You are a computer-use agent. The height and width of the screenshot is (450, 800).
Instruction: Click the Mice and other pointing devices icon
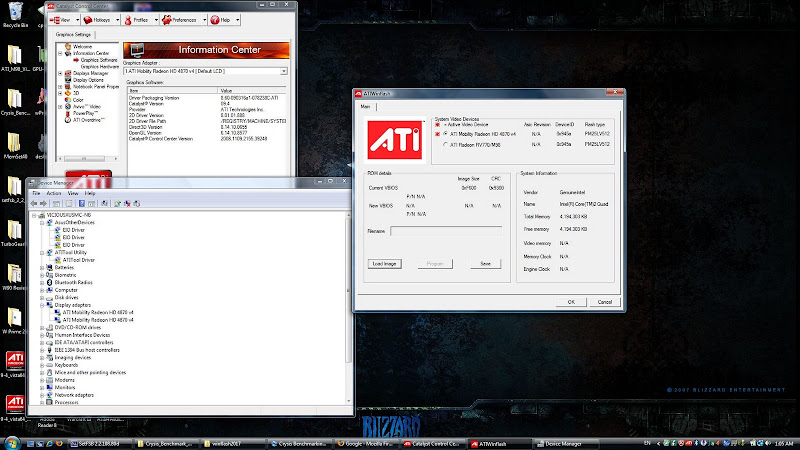tap(49, 373)
